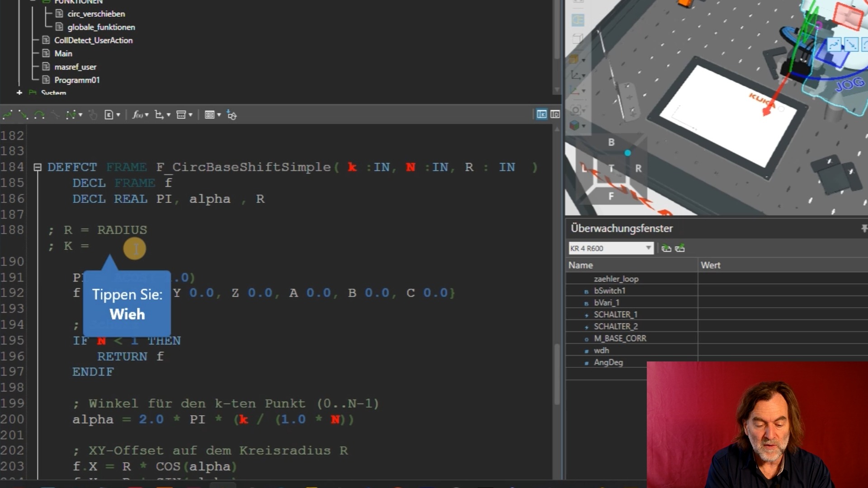Toggle the right-side split layout icon
Image resolution: width=868 pixels, height=488 pixels.
555,114
